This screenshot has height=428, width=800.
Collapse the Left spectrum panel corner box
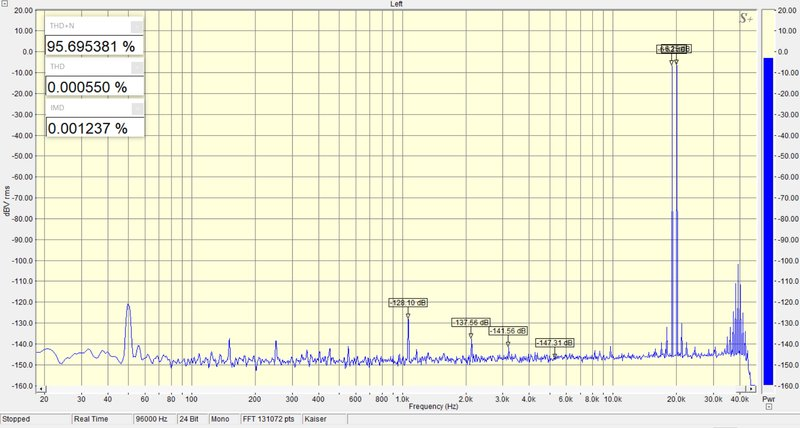tap(5, 4)
